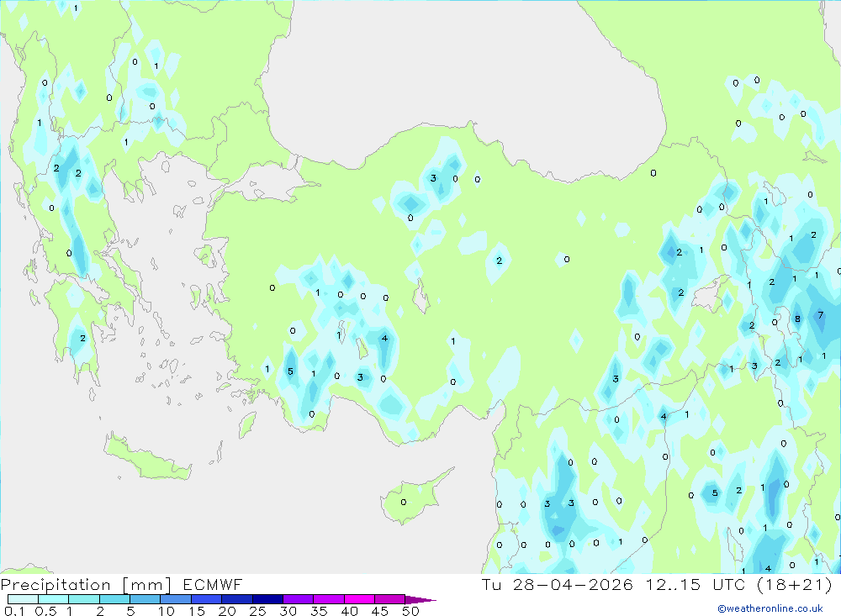Pick the 20–25 mm dark blue swatch
Image resolution: width=841 pixels, height=616 pixels.
[x=236, y=599]
